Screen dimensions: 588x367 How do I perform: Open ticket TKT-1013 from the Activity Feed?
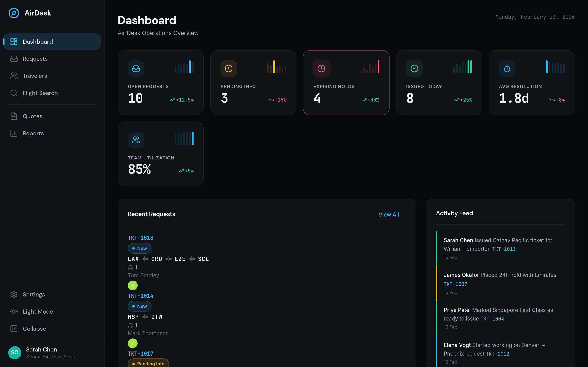[504, 249]
